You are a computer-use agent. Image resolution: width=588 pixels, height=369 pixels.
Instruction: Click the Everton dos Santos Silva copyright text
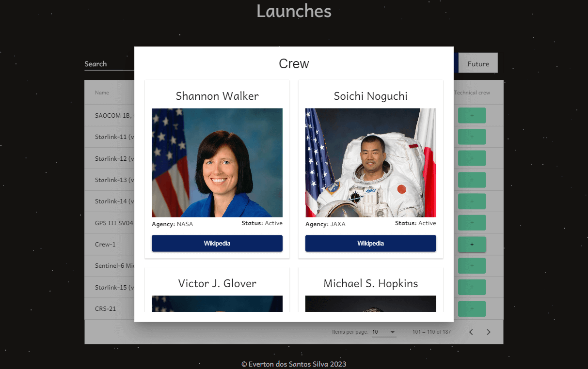tap(294, 364)
